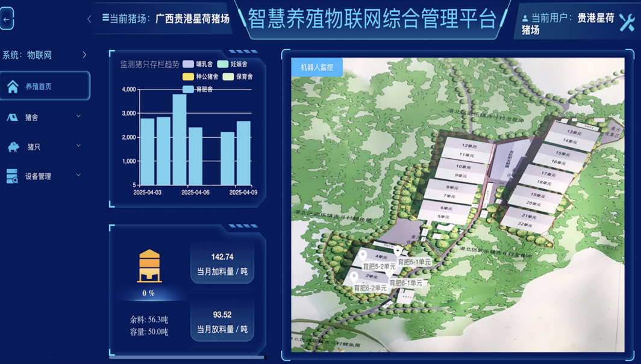
Task: Open the 养殖首页 menu item
Action: (45, 87)
